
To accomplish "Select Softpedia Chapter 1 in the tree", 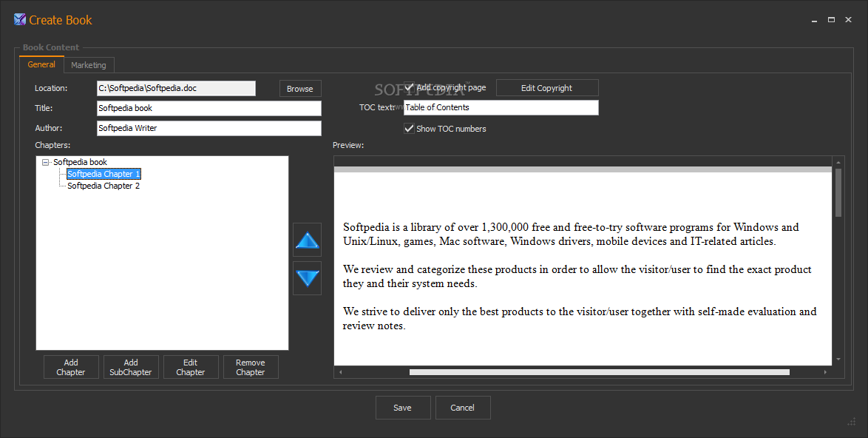I will coord(104,174).
